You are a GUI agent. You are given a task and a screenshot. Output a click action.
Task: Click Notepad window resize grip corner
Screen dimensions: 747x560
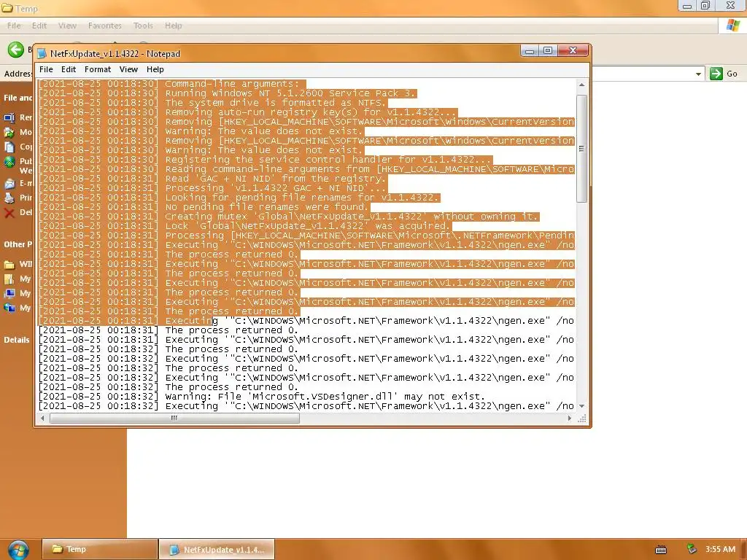click(581, 419)
